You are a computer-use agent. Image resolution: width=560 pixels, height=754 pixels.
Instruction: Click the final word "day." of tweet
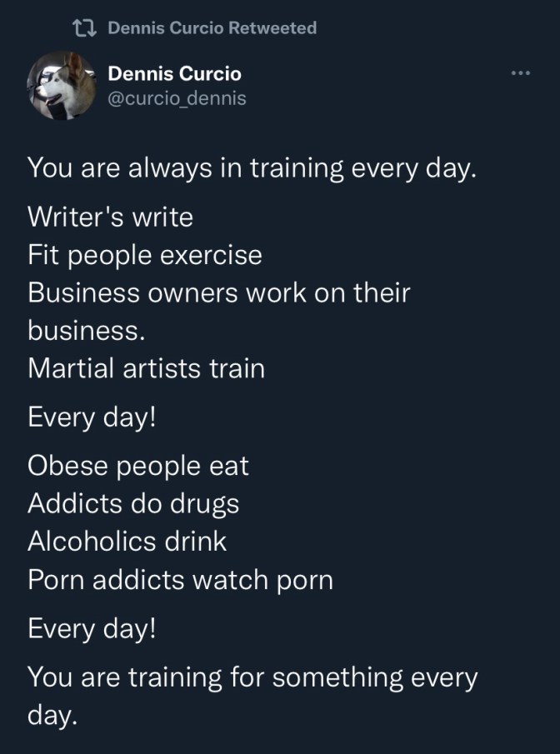tap(52, 716)
